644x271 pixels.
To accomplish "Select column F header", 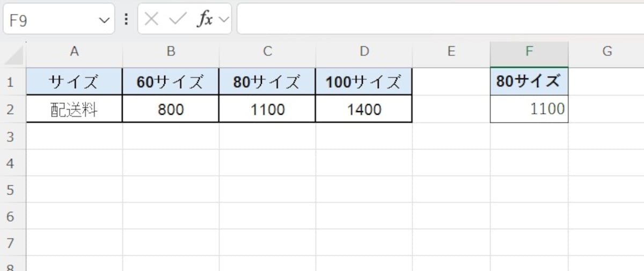I will click(x=529, y=52).
